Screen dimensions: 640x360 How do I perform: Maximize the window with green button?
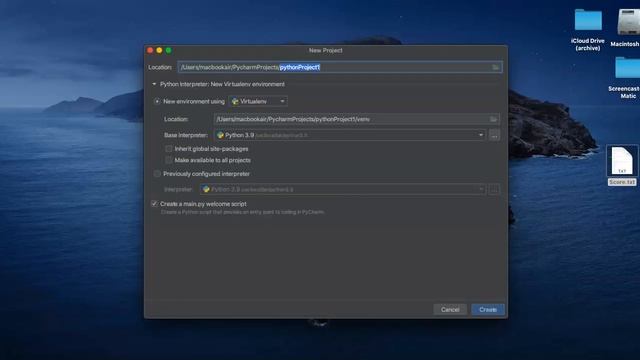pos(168,50)
